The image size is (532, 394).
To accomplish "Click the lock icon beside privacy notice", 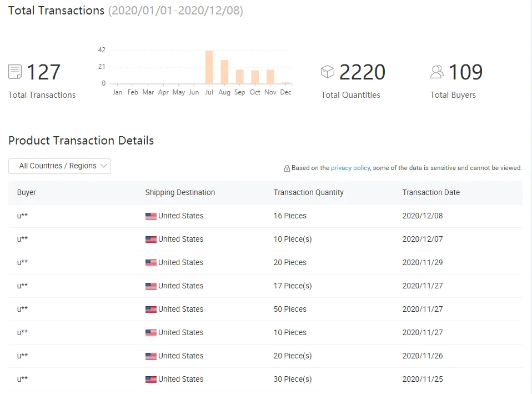I will 287,168.
